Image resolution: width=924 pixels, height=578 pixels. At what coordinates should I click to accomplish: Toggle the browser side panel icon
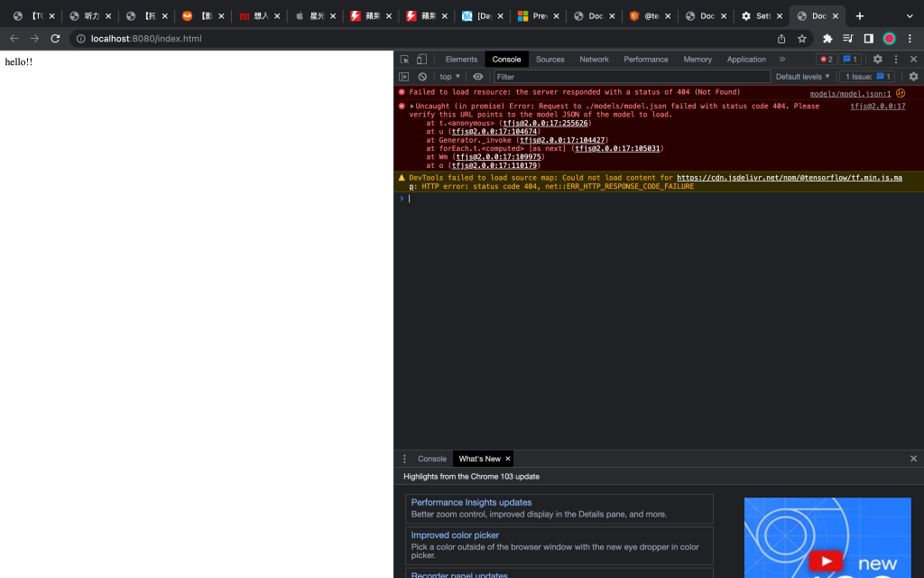pos(869,39)
